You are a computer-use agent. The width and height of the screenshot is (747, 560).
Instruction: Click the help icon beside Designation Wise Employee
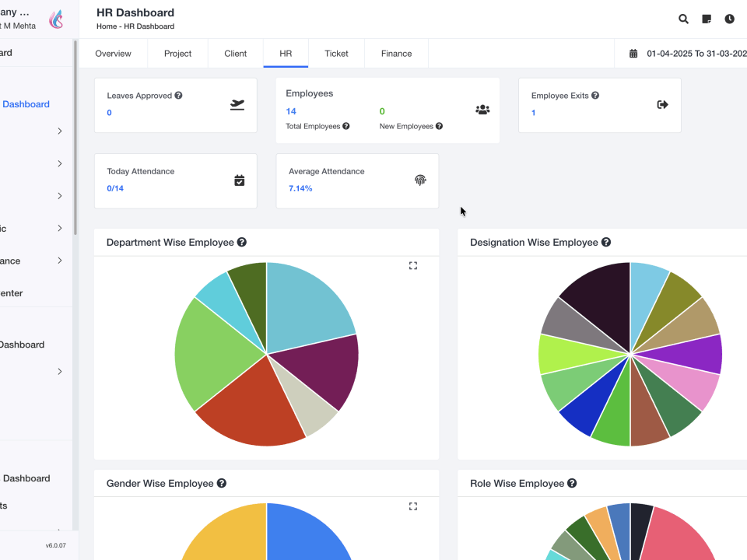tap(606, 242)
